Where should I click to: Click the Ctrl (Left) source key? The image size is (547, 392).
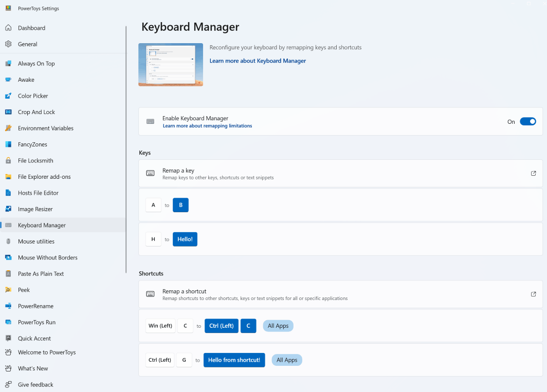click(160, 360)
